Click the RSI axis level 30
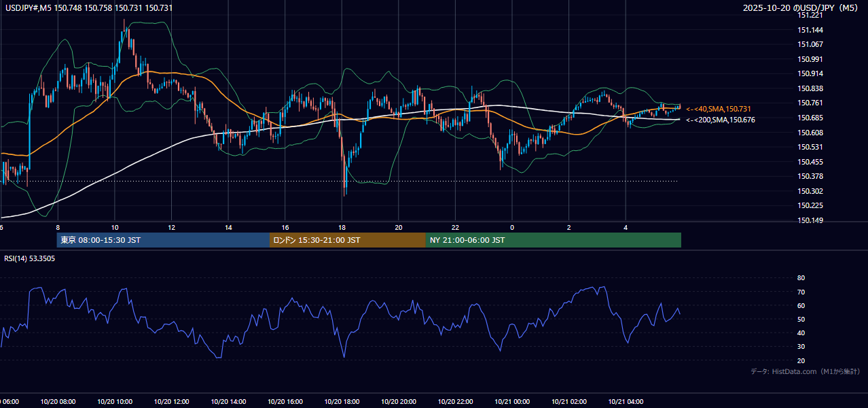This screenshot has height=408, width=868. pyautogui.click(x=801, y=347)
